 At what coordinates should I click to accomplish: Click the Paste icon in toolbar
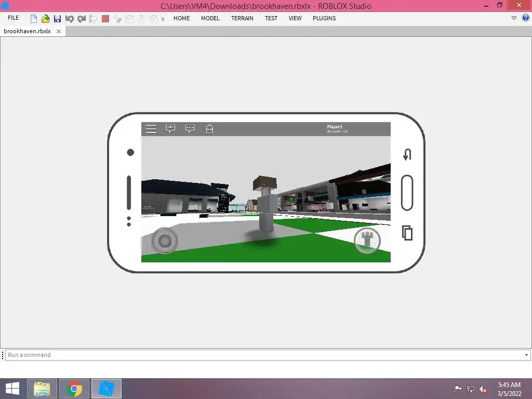click(x=141, y=19)
